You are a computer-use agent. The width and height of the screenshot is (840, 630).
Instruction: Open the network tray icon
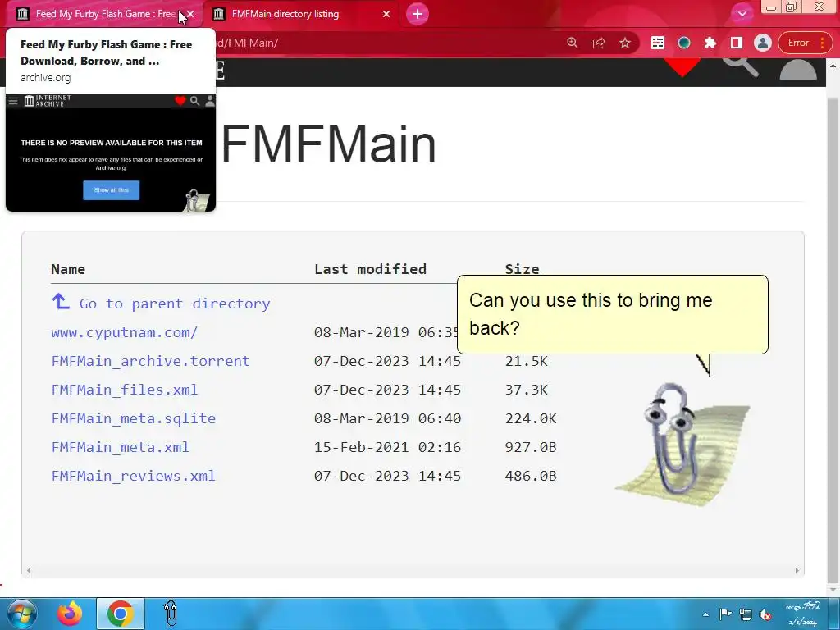pyautogui.click(x=745, y=614)
